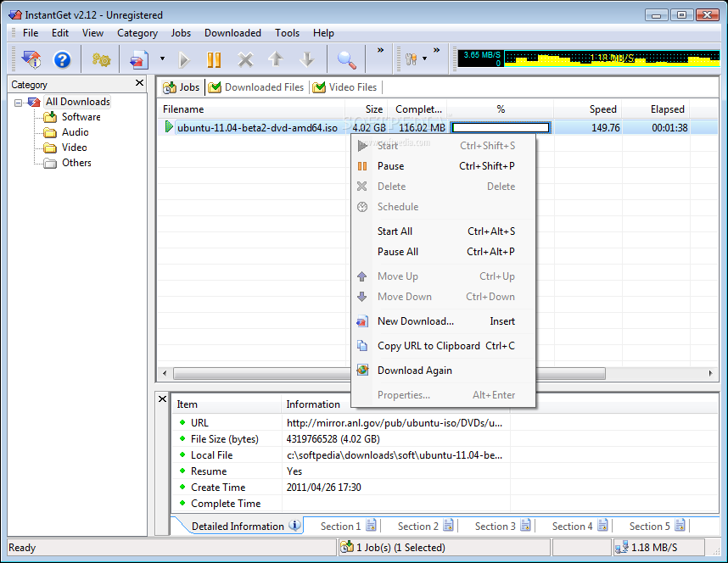Select the Software category folder
Screen dimensions: 728x563
coord(81,117)
